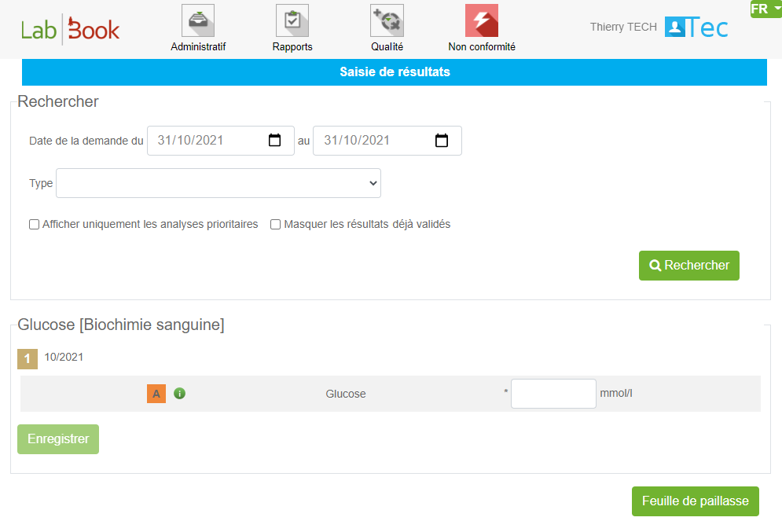Check 'Masquer les résultats déjà validés'
Viewport: 782px width, 532px height.
pyautogui.click(x=276, y=225)
